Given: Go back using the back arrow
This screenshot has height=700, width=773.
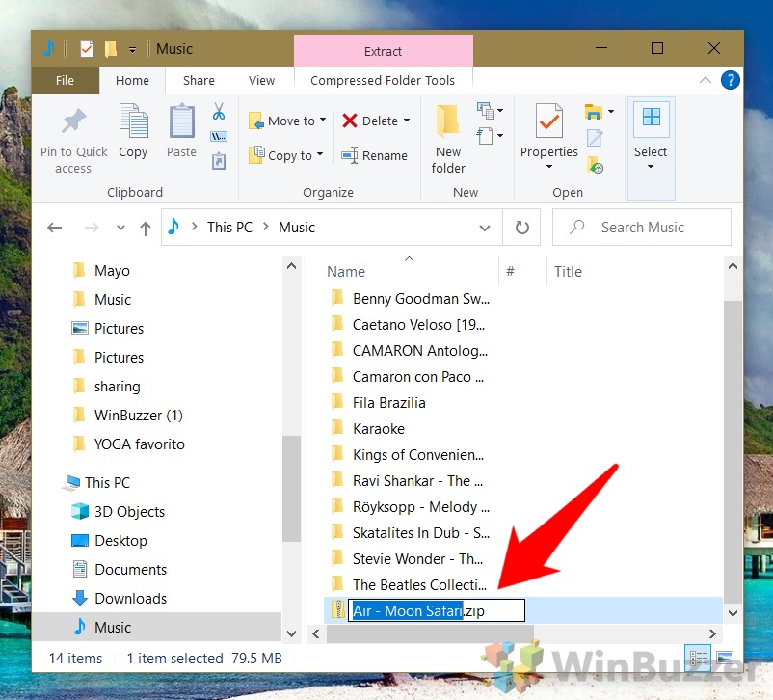Looking at the screenshot, I should pos(55,227).
